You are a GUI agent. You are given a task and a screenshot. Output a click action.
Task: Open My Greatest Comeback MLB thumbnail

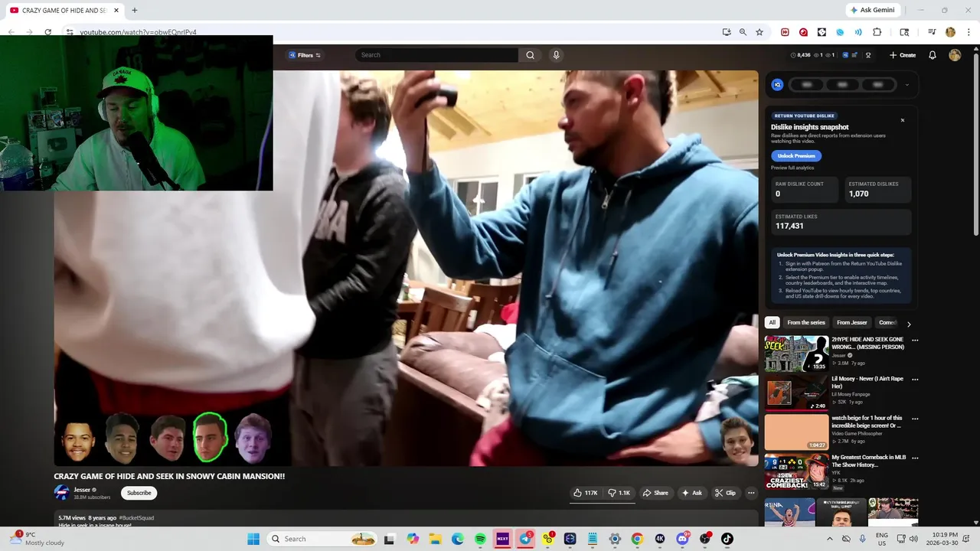click(796, 471)
